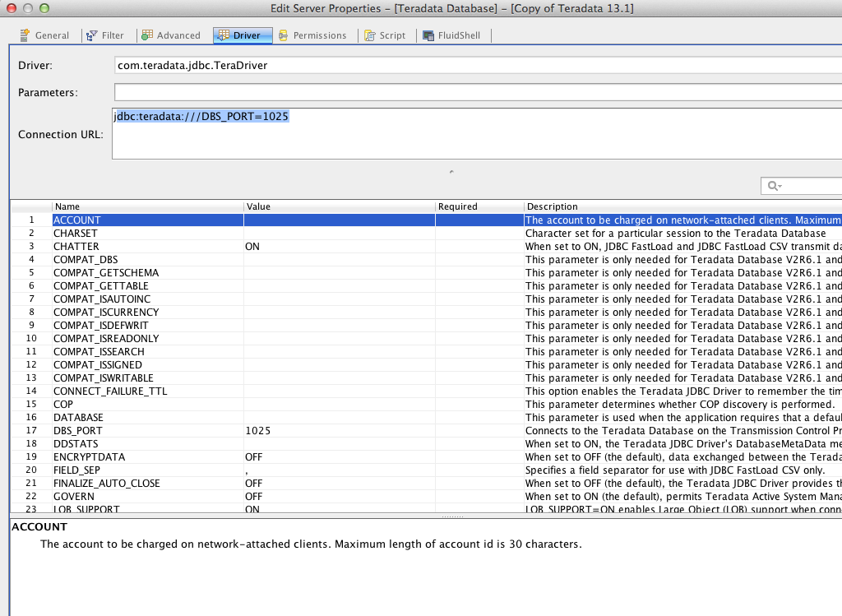842x616 pixels.
Task: Switch to the Filter tab
Action: coord(113,35)
